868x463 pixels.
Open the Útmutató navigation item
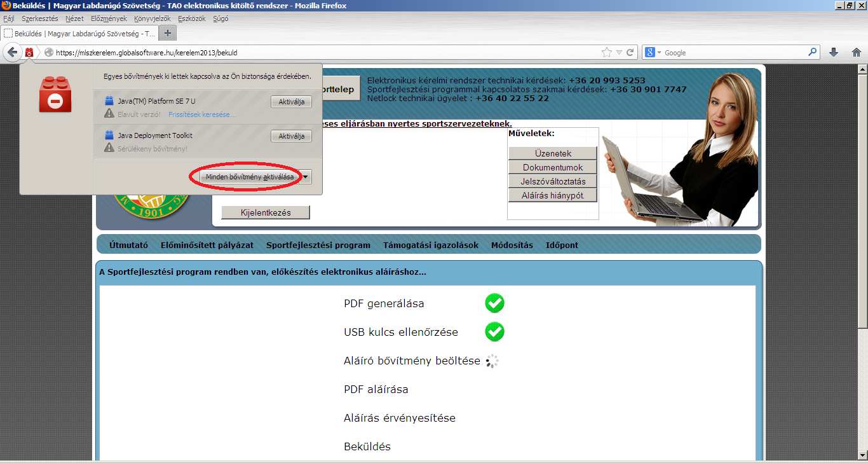(128, 245)
